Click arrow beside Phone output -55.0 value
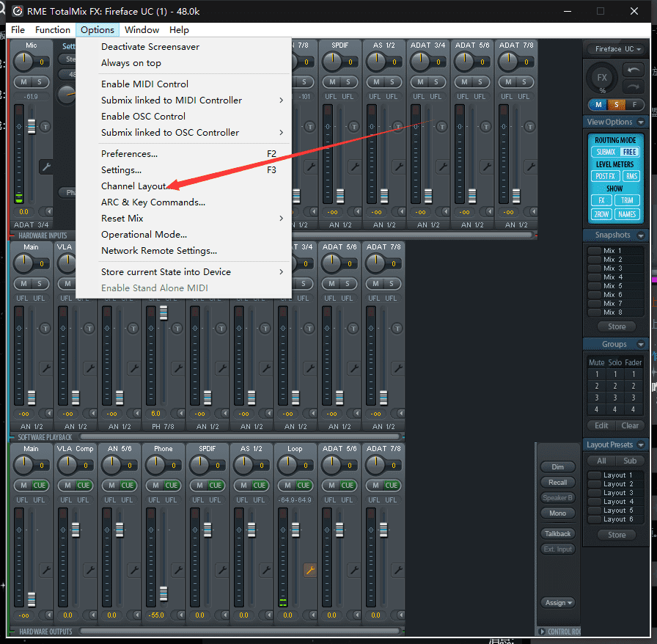 pyautogui.click(x=180, y=615)
